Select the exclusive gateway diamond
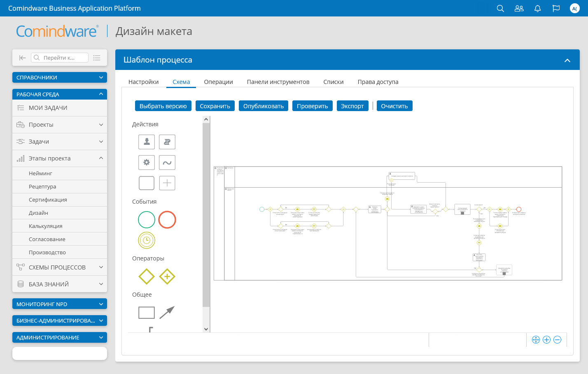This screenshot has width=588, height=374. coord(147,276)
